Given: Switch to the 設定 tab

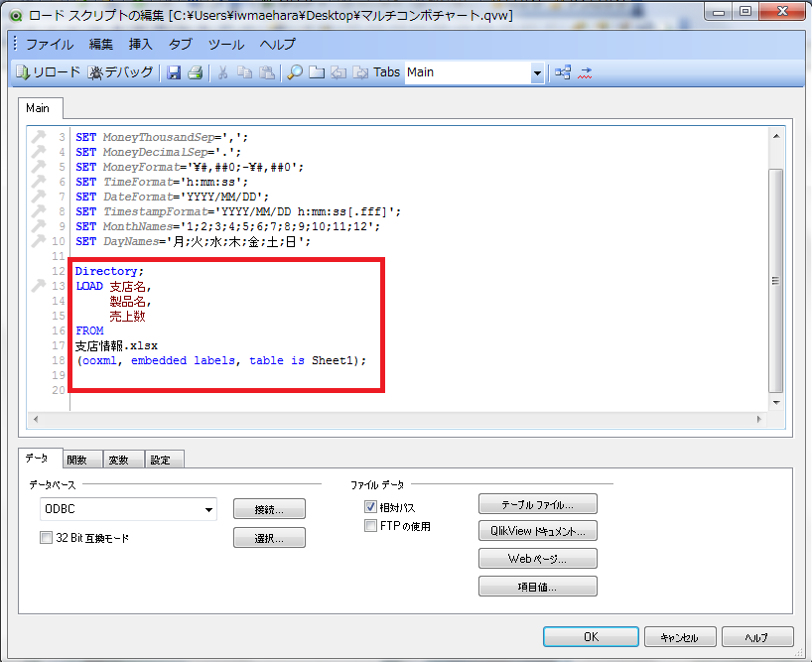Looking at the screenshot, I should click(x=164, y=460).
